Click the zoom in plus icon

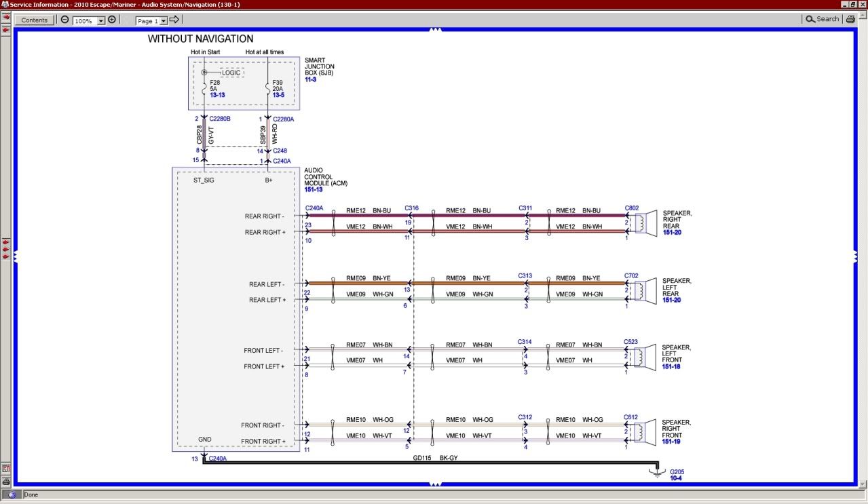112,20
